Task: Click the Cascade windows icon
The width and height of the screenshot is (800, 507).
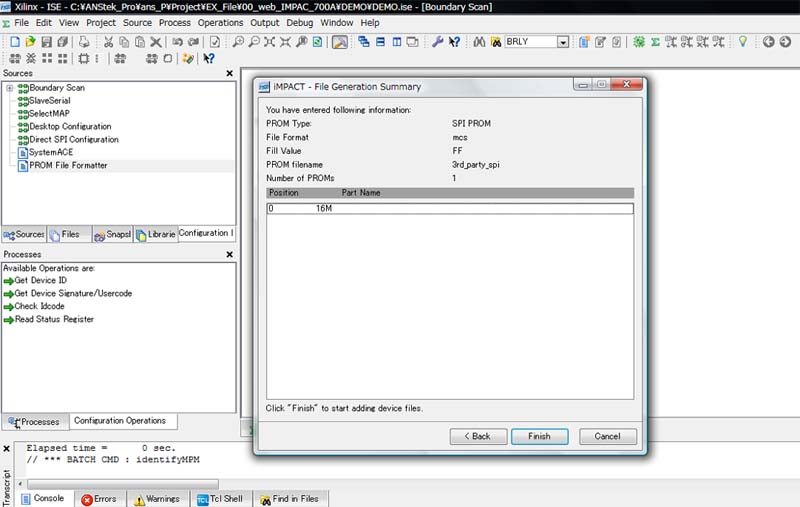Action: (364, 42)
